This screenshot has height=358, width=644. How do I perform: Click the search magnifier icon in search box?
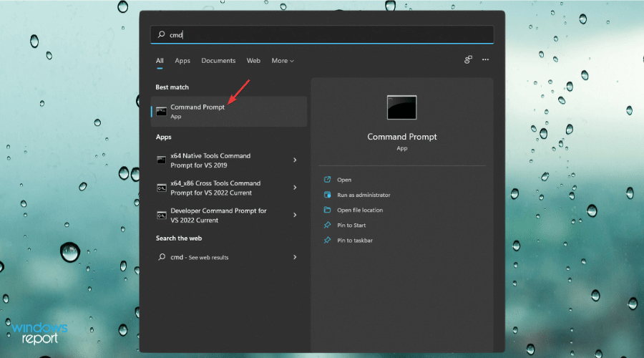[x=160, y=34]
